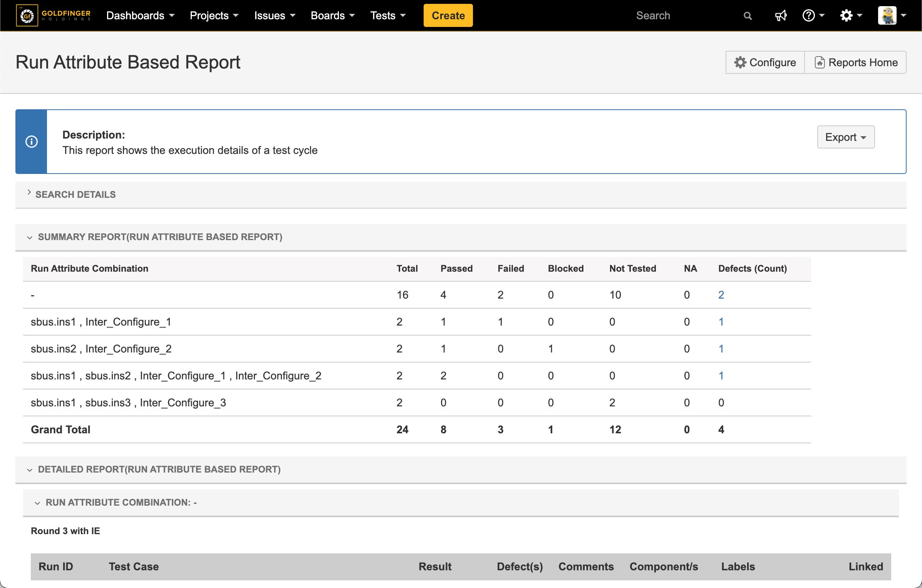Click the Goldfinger Holdings logo

[54, 15]
